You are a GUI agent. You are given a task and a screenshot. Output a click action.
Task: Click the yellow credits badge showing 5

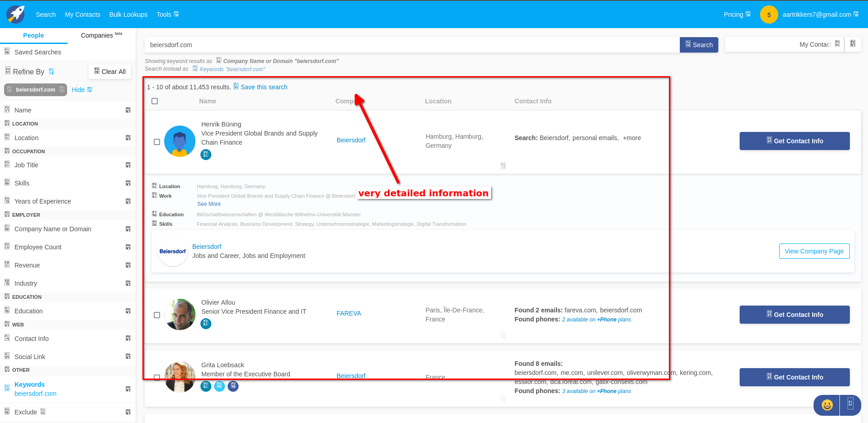point(769,15)
